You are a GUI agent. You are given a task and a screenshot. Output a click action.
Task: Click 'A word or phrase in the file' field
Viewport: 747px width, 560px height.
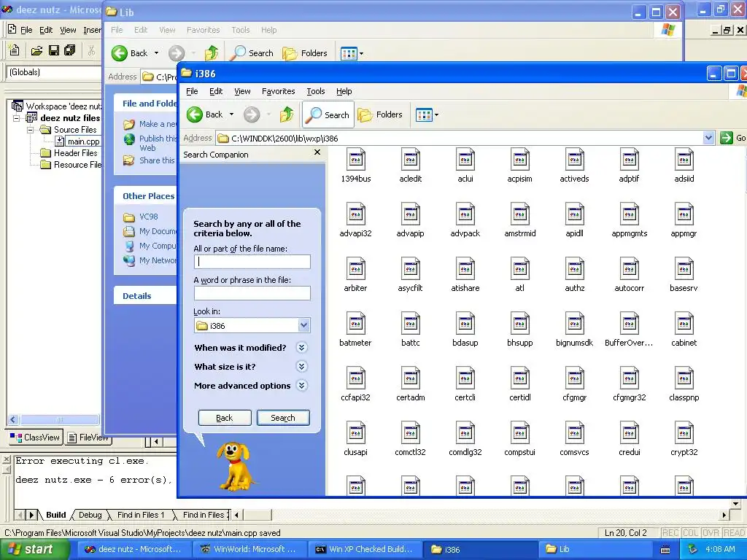coord(252,293)
